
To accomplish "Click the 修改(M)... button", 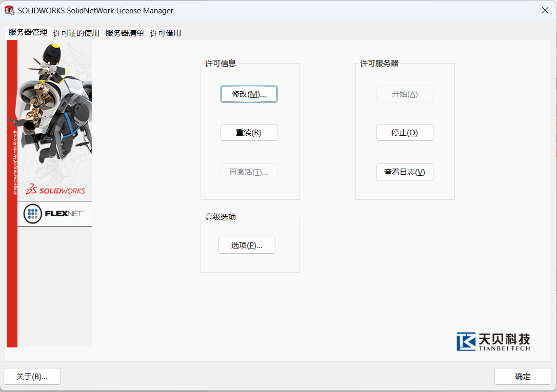I will 249,94.
